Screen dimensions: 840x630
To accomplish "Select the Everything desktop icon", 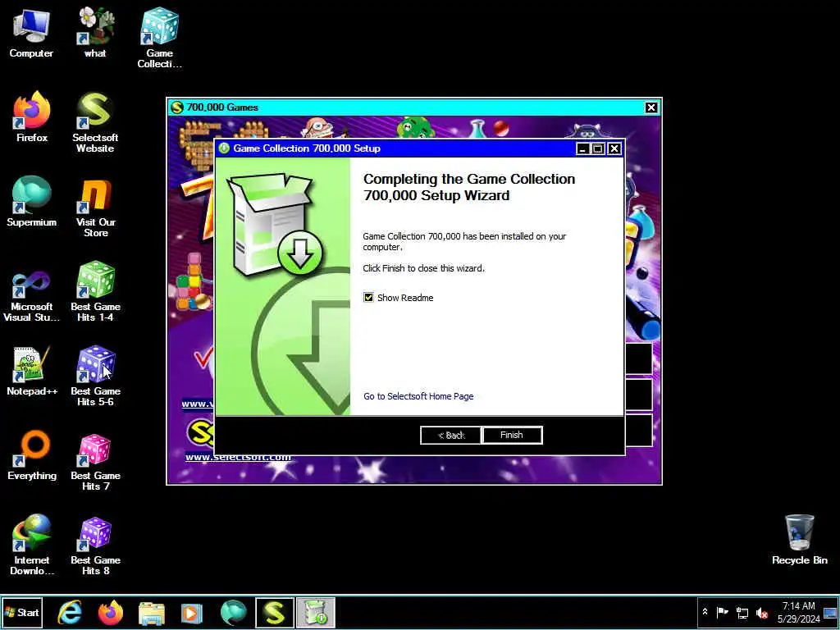I will (32, 455).
